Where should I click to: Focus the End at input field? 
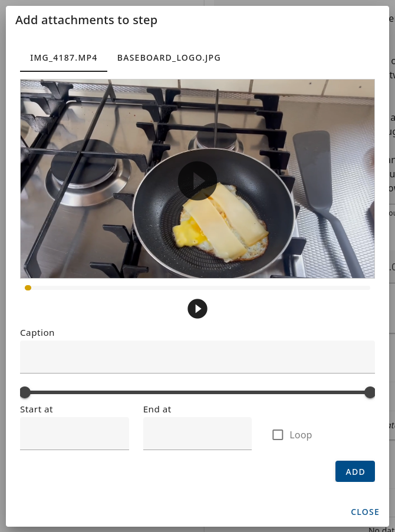(x=197, y=434)
